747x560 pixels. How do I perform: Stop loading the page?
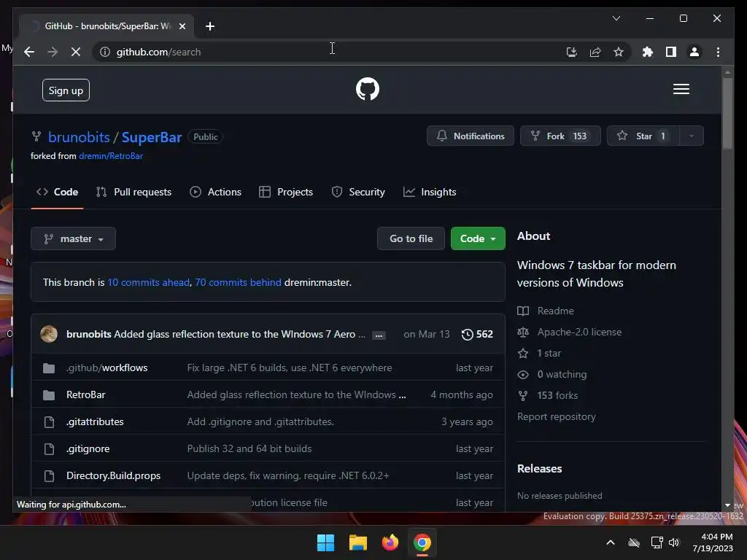click(76, 52)
